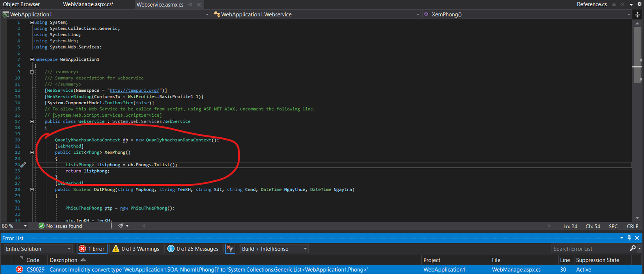The height and width of the screenshot is (274, 644).
Task: Toggle the '1 Error' filter button
Action: click(92, 249)
